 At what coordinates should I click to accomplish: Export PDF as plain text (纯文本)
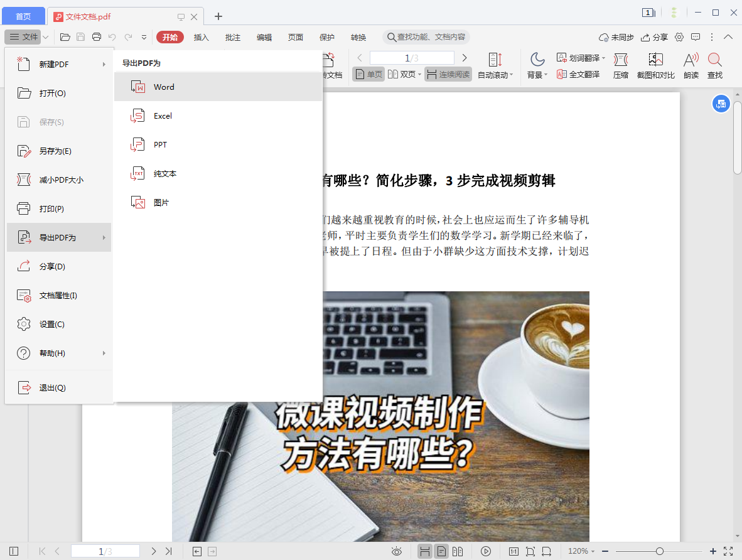(218, 173)
